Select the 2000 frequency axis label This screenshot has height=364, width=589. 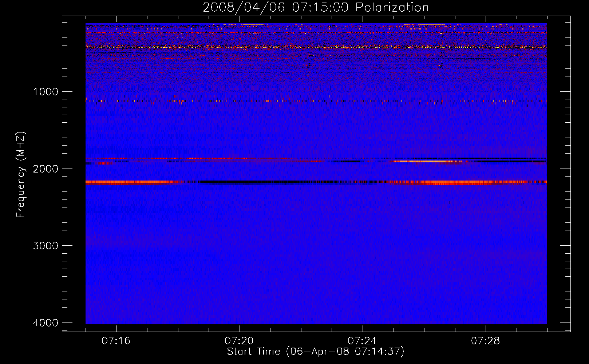[x=46, y=169]
